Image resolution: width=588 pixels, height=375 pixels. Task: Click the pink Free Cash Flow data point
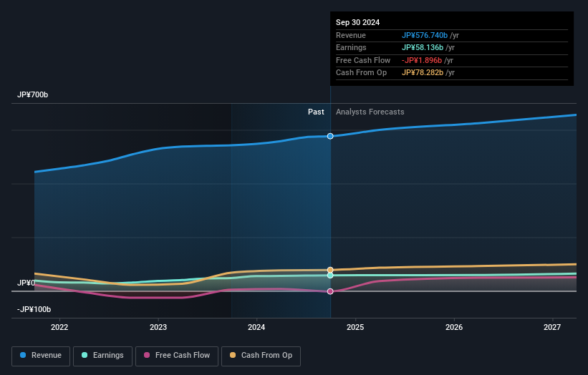(330, 291)
